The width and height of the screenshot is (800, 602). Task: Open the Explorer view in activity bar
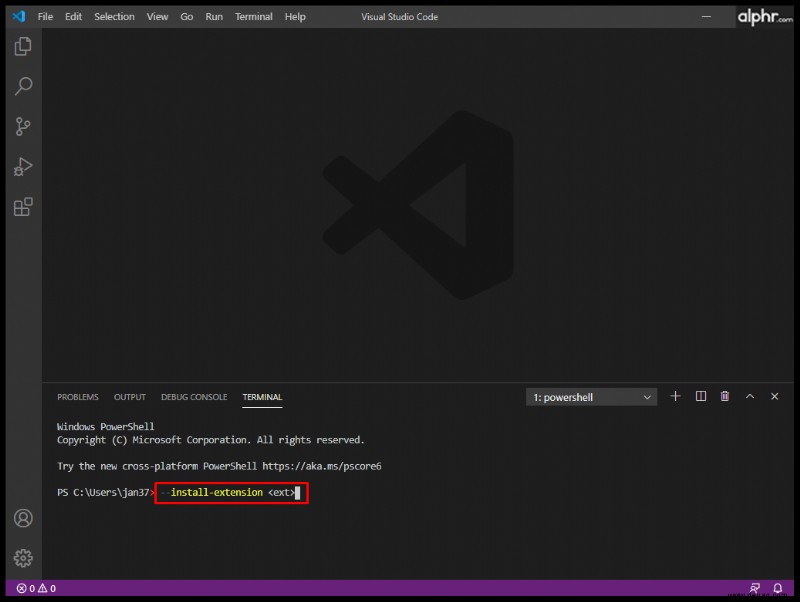[23, 46]
